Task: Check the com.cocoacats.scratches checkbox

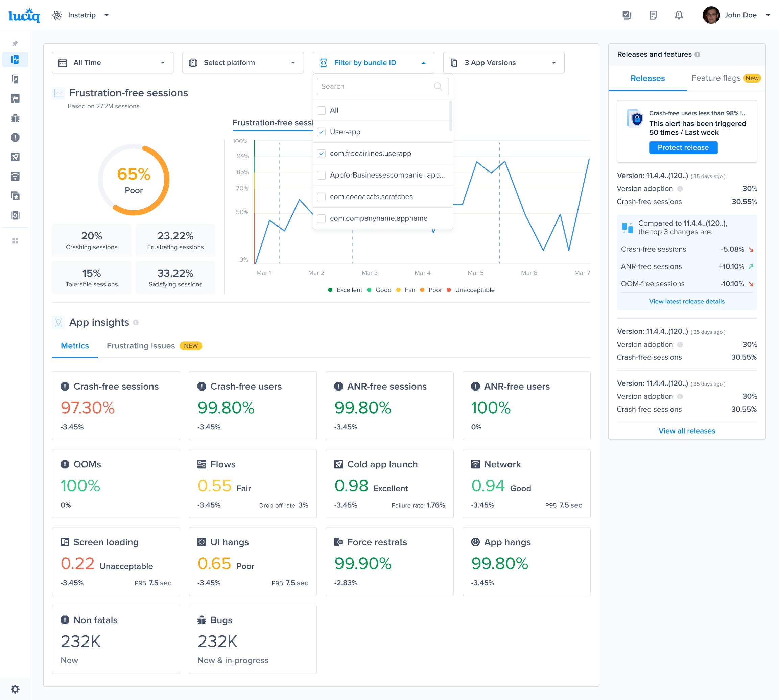Action: (322, 197)
